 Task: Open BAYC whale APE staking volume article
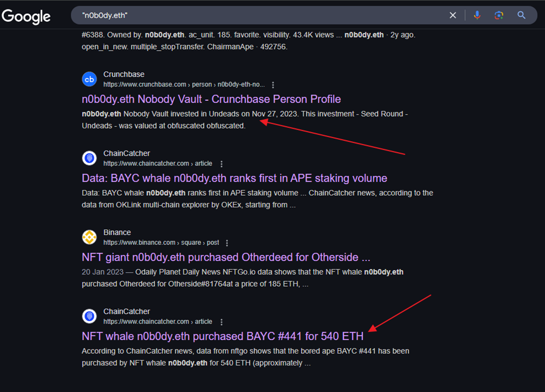(x=234, y=178)
